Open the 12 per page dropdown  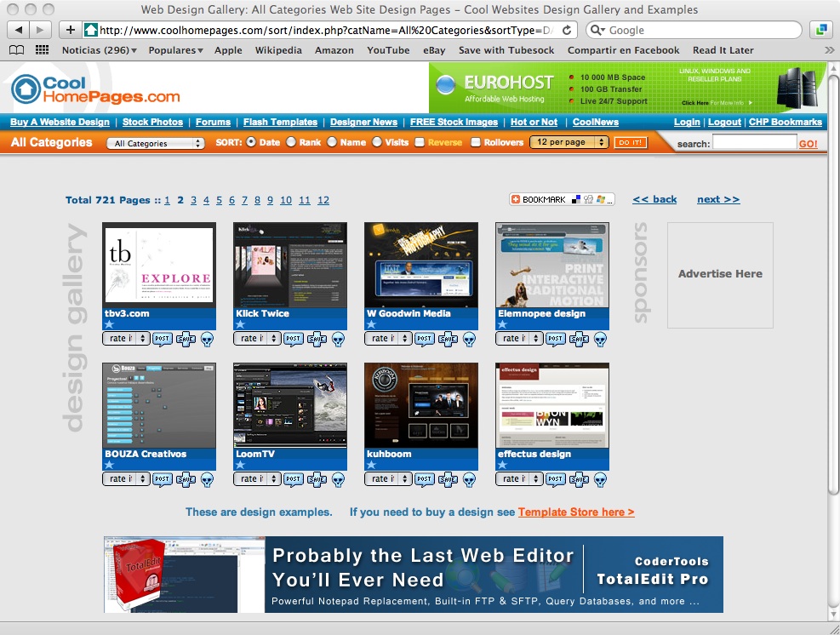pyautogui.click(x=569, y=142)
